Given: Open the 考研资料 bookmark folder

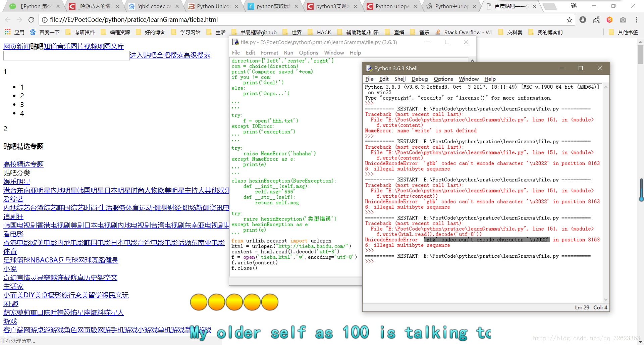Looking at the screenshot, I should pos(80,32).
